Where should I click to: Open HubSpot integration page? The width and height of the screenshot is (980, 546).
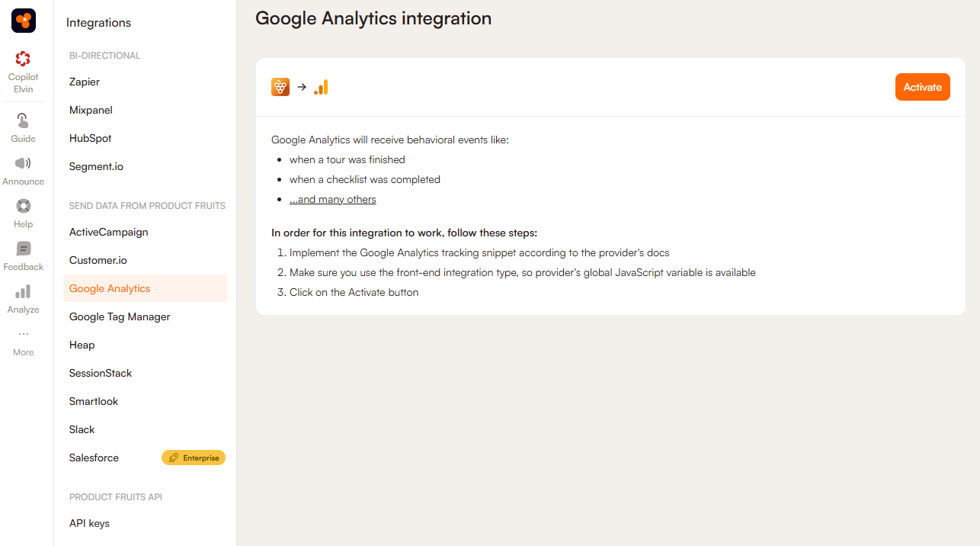pyautogui.click(x=90, y=138)
